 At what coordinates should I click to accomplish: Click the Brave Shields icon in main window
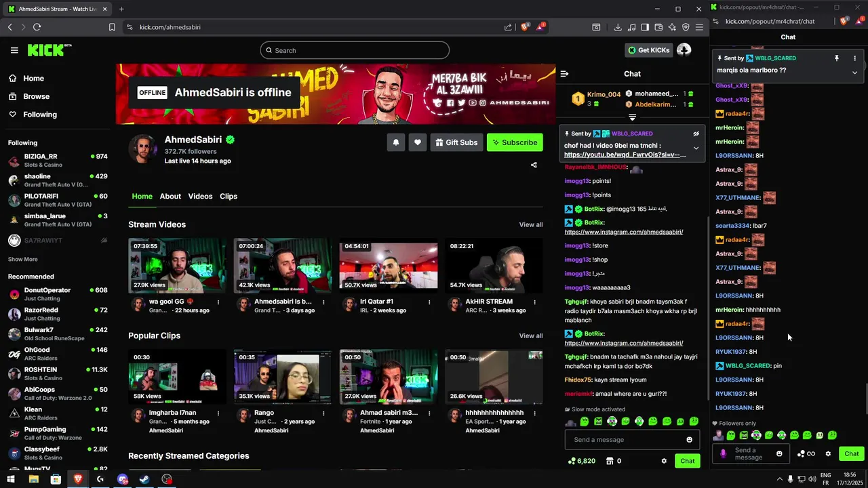pyautogui.click(x=525, y=27)
